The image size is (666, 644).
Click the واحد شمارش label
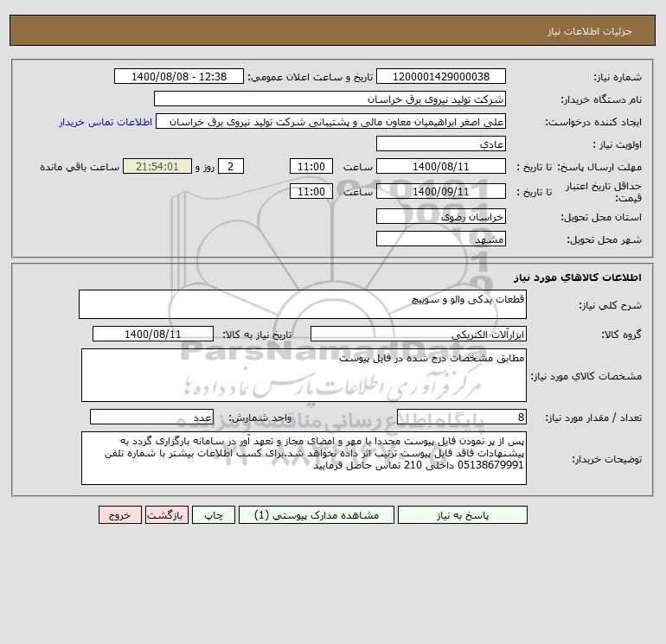(260, 418)
